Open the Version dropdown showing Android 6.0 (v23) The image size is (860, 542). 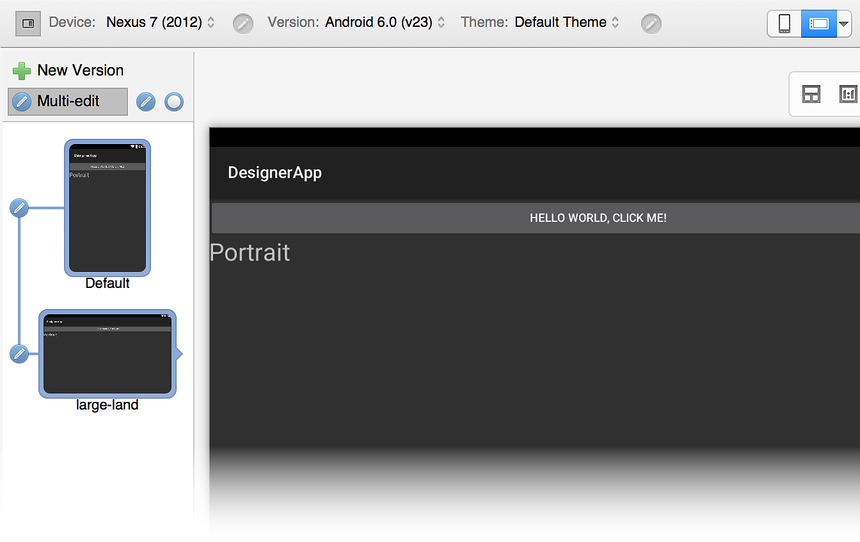384,22
